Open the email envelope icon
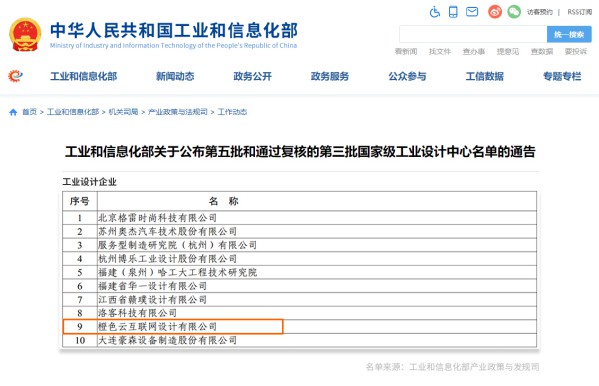 tap(472, 12)
